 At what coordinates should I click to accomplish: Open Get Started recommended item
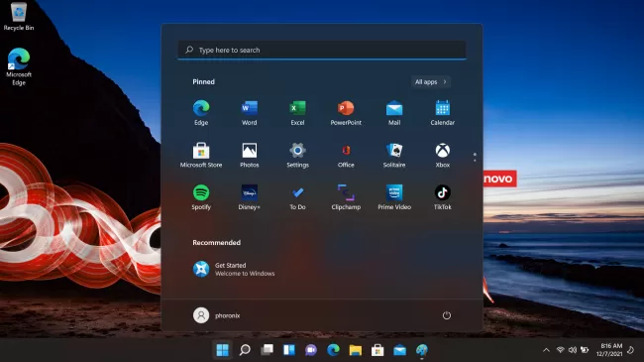point(234,269)
